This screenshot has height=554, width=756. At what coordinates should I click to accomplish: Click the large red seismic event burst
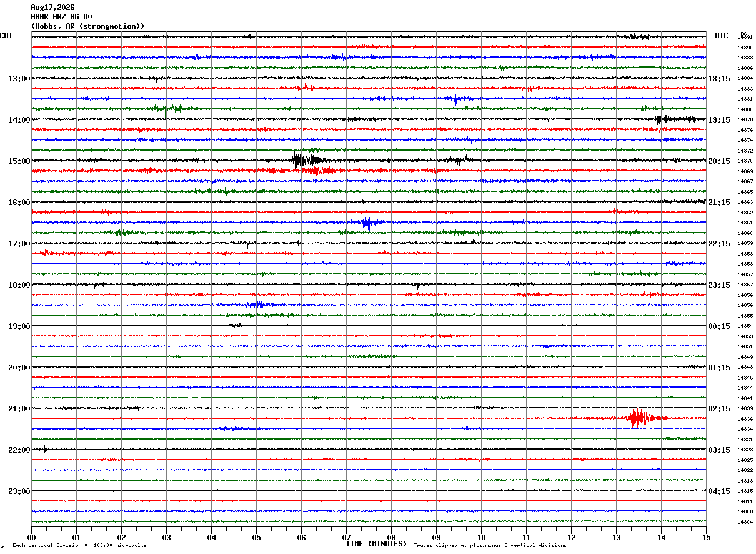click(640, 418)
